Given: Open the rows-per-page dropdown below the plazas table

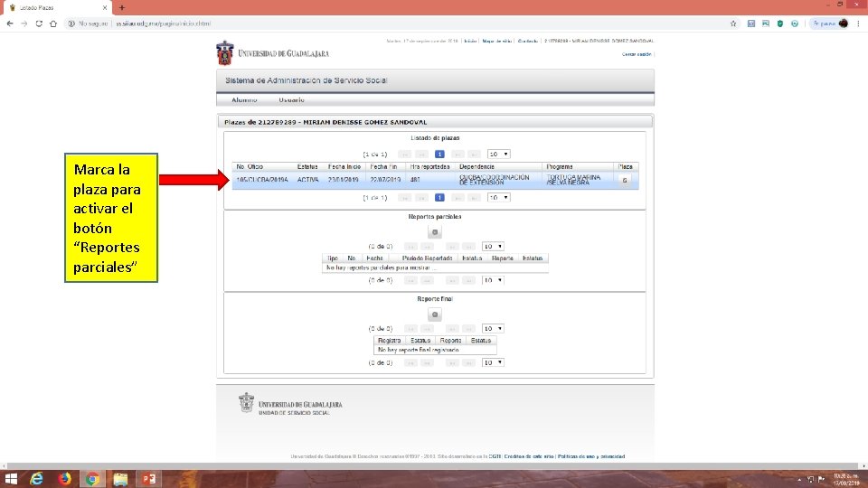Looking at the screenshot, I should 498,198.
